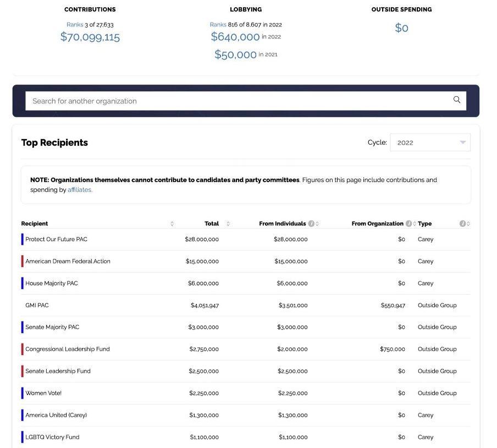This screenshot has height=448, width=497.
Task: Click the Top Recipients heading
Action: coord(54,142)
